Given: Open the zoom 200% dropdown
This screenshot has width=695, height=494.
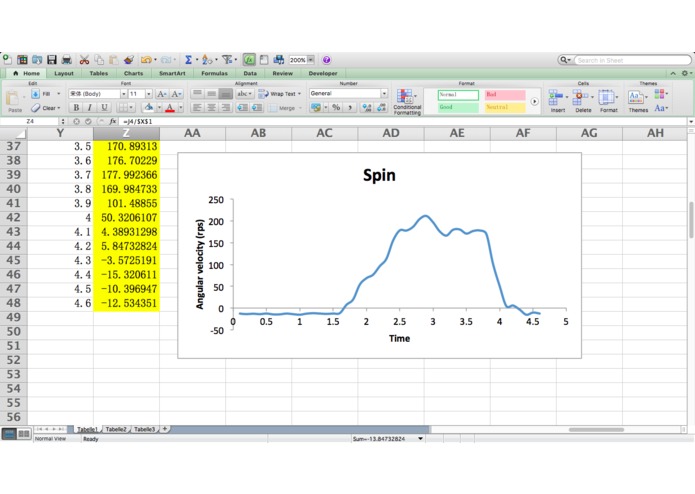Looking at the screenshot, I should (311, 60).
